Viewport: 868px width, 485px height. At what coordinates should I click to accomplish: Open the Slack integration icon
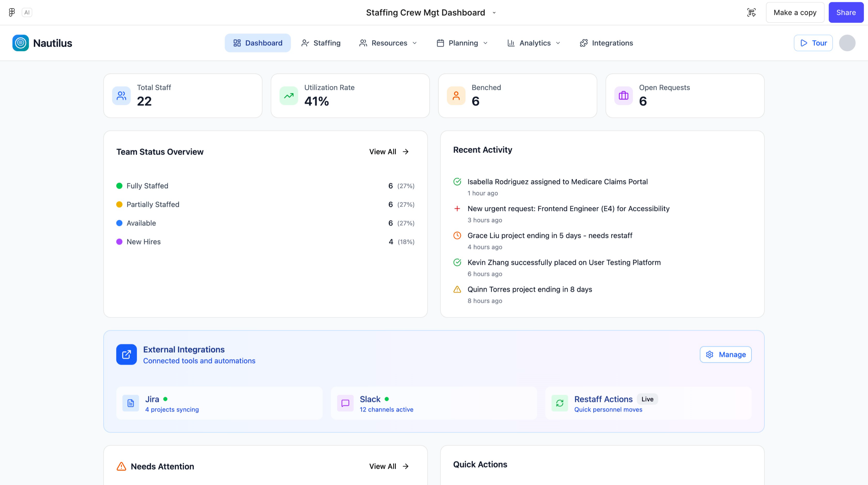[x=345, y=403]
